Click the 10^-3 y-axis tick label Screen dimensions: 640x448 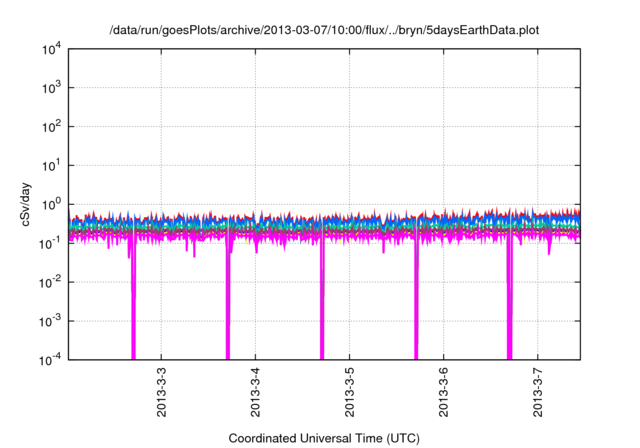pyautogui.click(x=50, y=321)
